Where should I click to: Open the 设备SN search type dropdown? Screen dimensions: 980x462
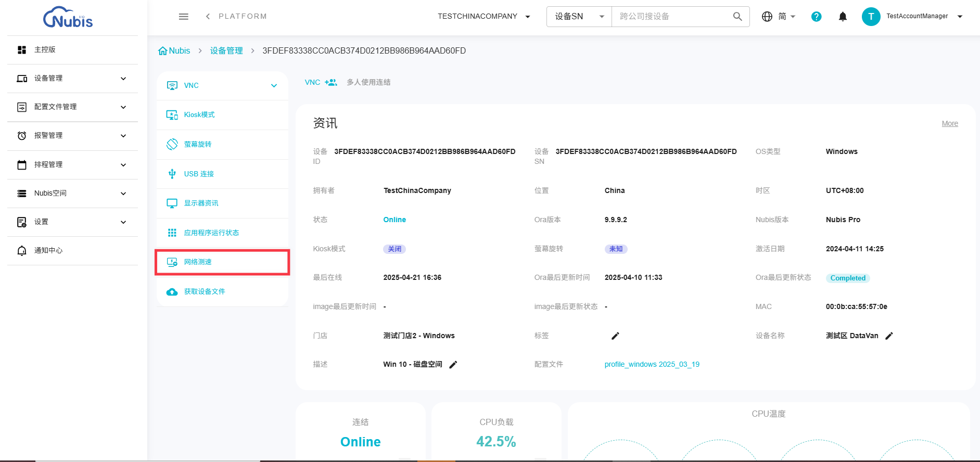coord(579,17)
